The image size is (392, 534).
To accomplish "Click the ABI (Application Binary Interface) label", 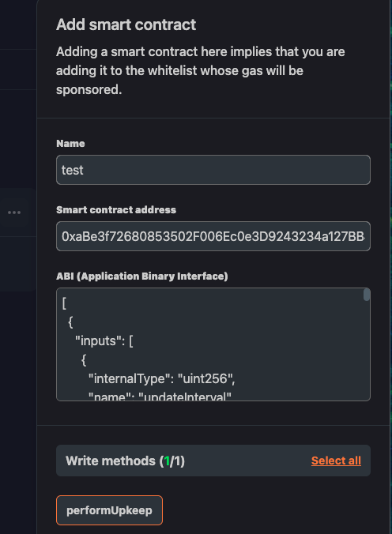I will [x=142, y=276].
